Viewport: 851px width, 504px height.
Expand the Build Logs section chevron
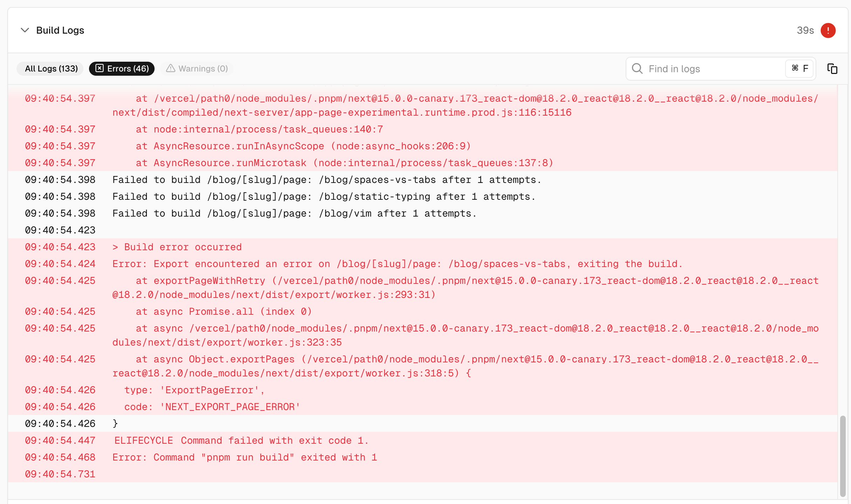click(25, 29)
